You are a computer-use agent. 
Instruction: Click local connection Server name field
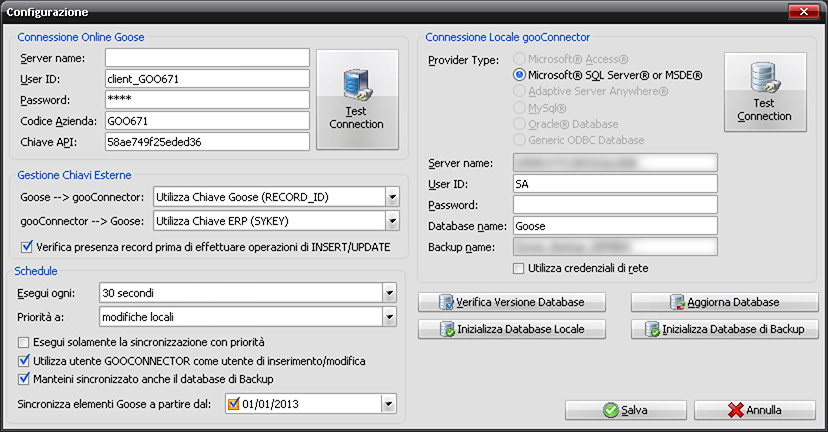pos(615,163)
